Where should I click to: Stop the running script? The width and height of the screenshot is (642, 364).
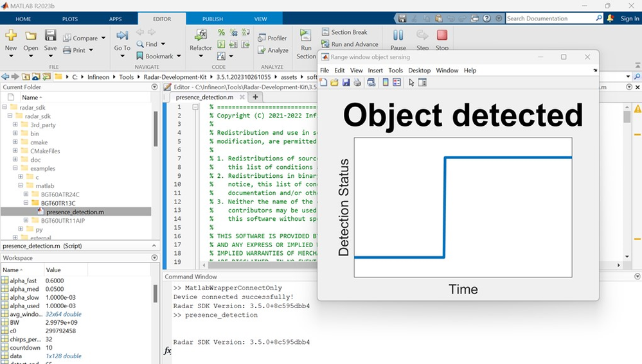[441, 35]
